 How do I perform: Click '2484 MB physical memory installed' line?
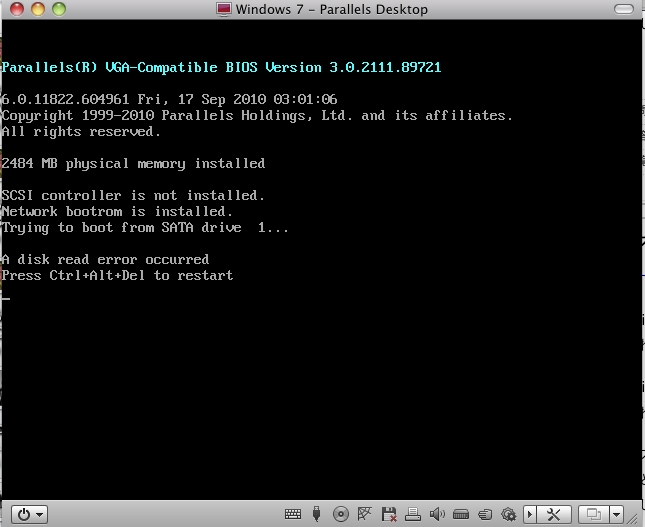[x=133, y=164]
